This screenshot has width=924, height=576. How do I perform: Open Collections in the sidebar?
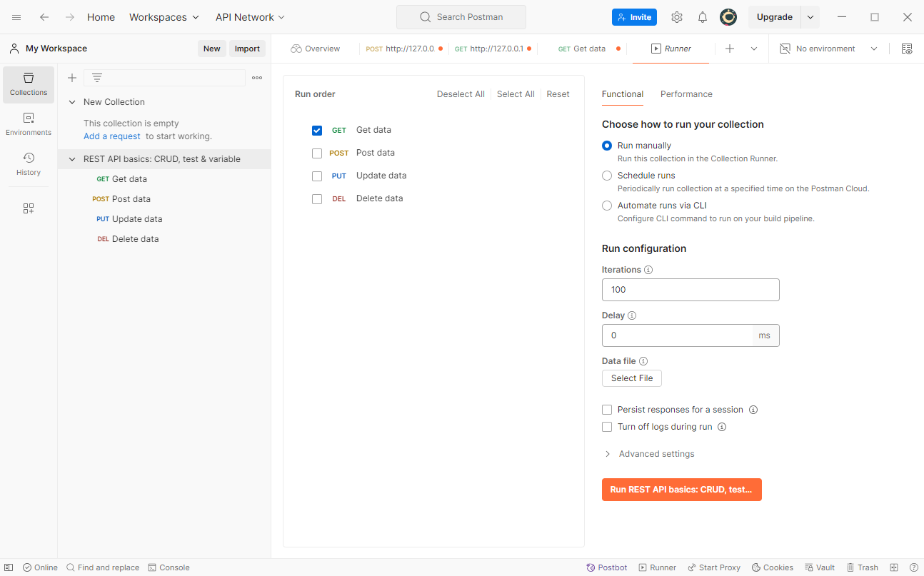point(29,84)
